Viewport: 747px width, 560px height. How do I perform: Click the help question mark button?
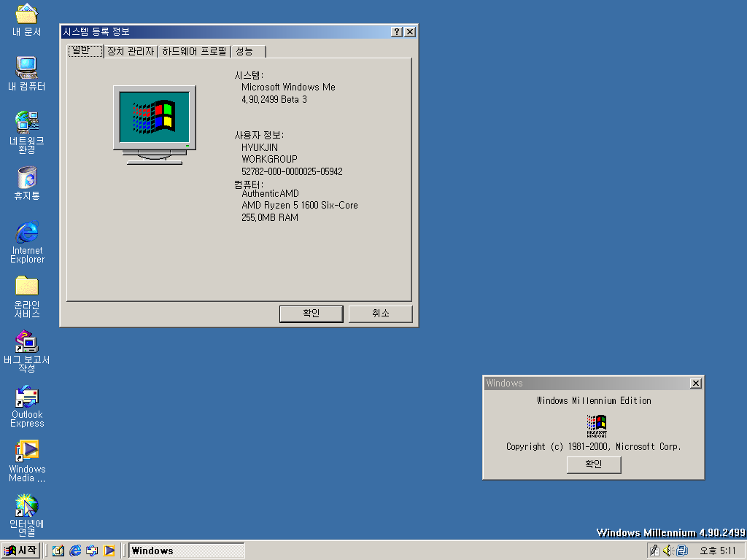(x=397, y=31)
